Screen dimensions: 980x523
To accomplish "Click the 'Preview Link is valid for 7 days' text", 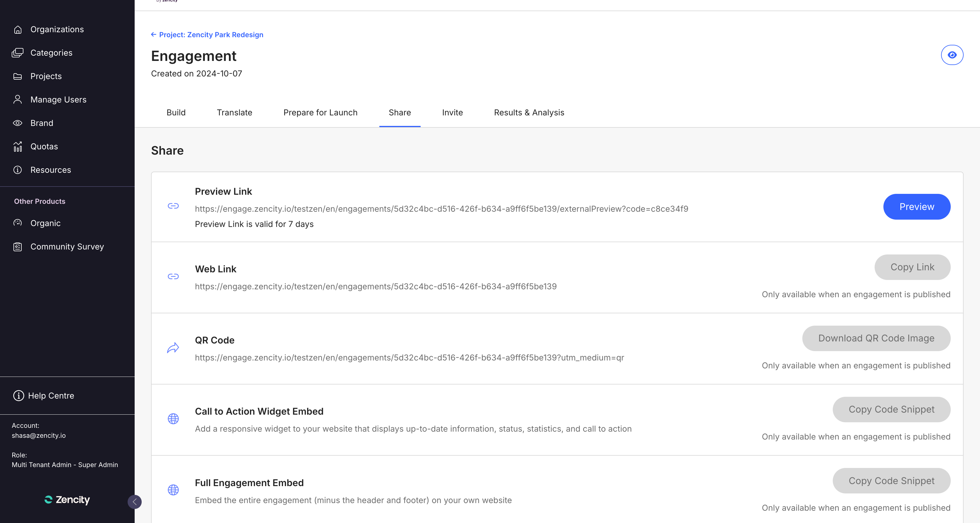I will click(254, 224).
